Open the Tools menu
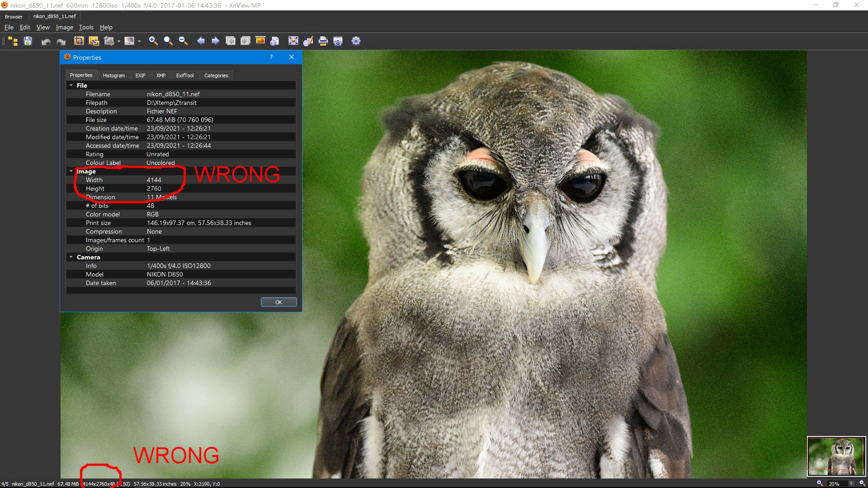The height and width of the screenshot is (488, 868). click(x=86, y=28)
